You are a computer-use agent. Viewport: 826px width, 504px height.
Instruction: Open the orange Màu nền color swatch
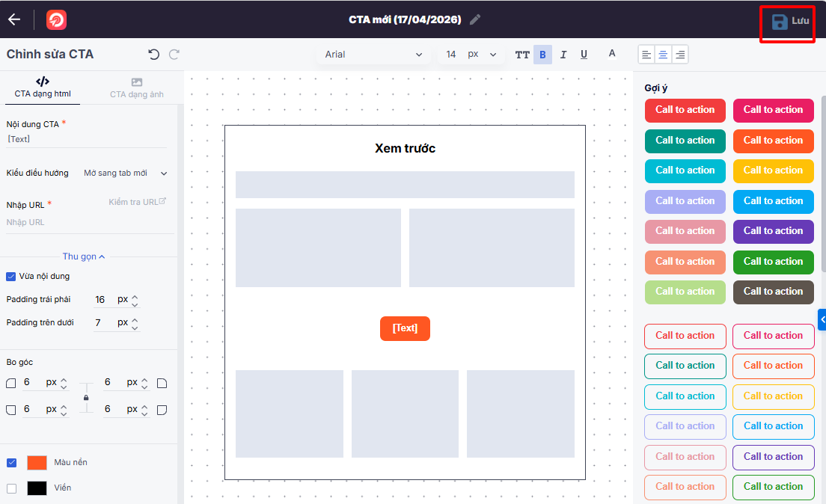[37, 463]
